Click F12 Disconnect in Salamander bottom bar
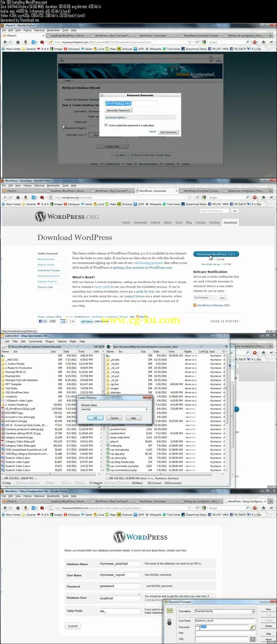Image resolution: width=277 pixels, height=644 pixels. [x=172, y=483]
